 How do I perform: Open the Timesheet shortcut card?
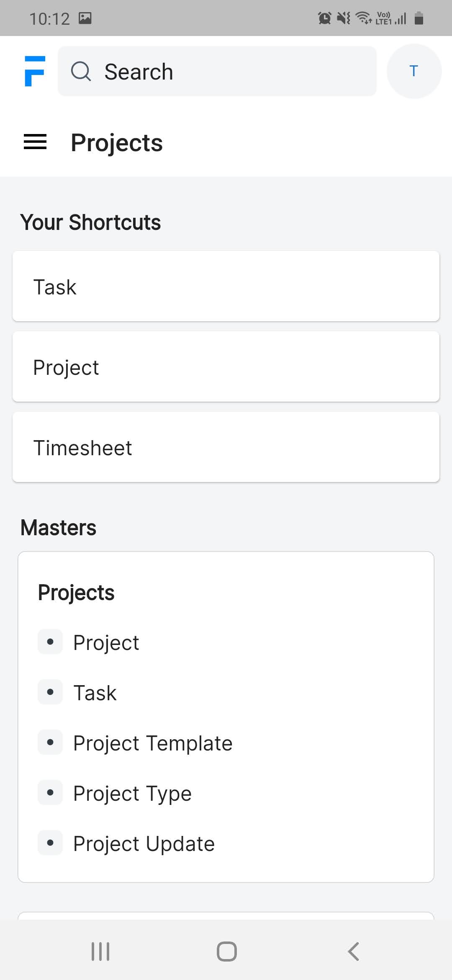pyautogui.click(x=226, y=447)
